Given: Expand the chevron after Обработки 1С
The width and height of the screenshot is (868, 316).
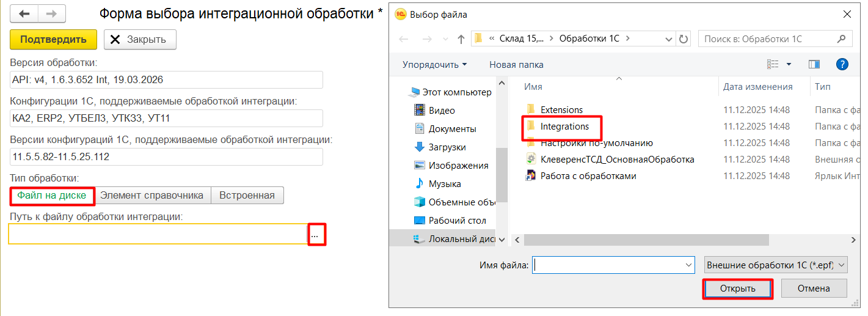Looking at the screenshot, I should 629,39.
